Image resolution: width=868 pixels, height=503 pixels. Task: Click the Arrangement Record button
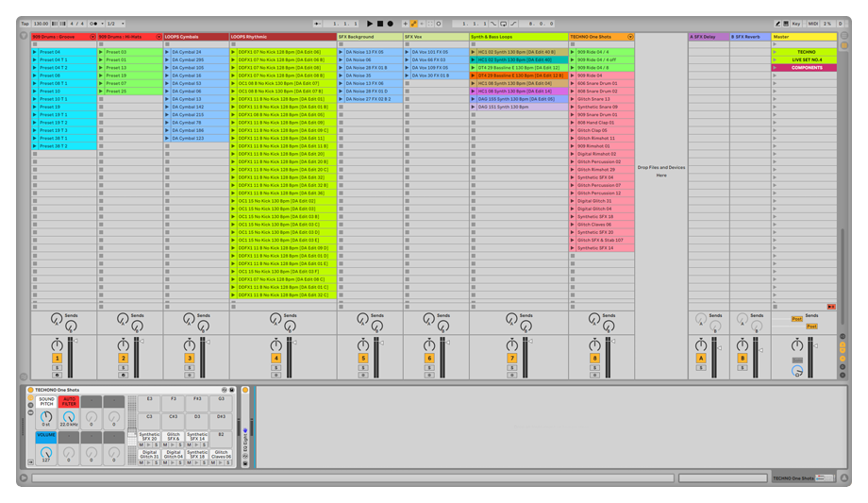coord(390,24)
